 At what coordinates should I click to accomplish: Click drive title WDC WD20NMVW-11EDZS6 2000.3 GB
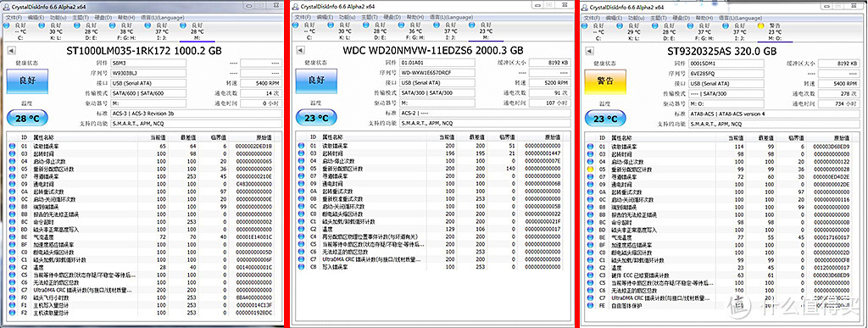click(433, 51)
